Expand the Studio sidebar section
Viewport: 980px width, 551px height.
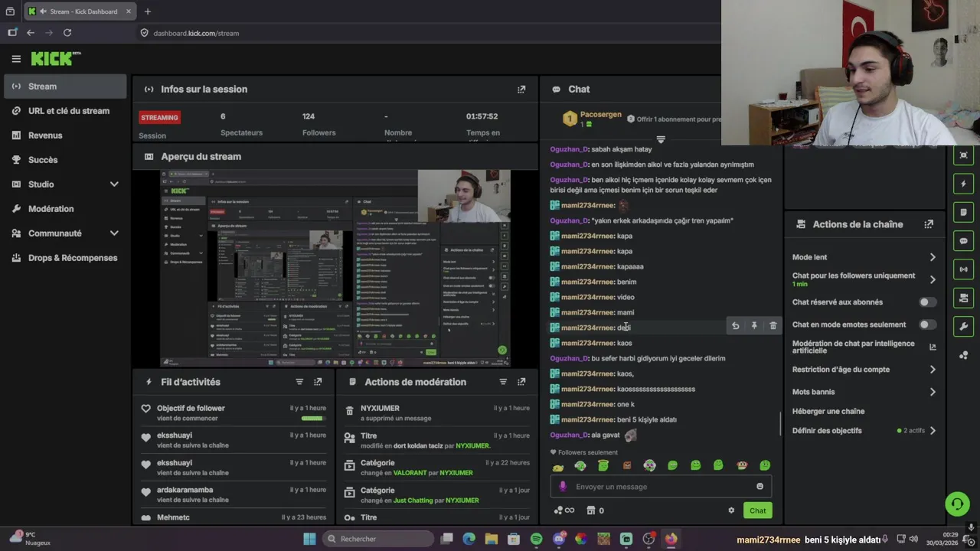(65, 184)
